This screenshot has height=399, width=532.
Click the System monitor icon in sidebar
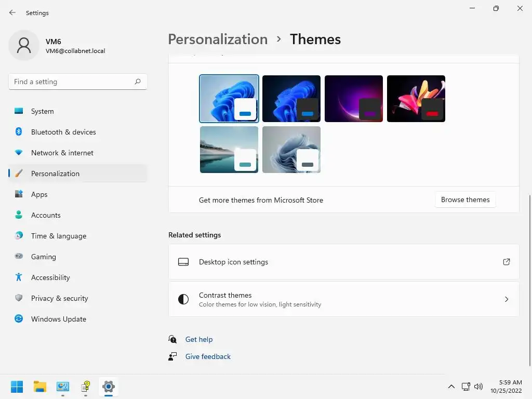(x=19, y=111)
